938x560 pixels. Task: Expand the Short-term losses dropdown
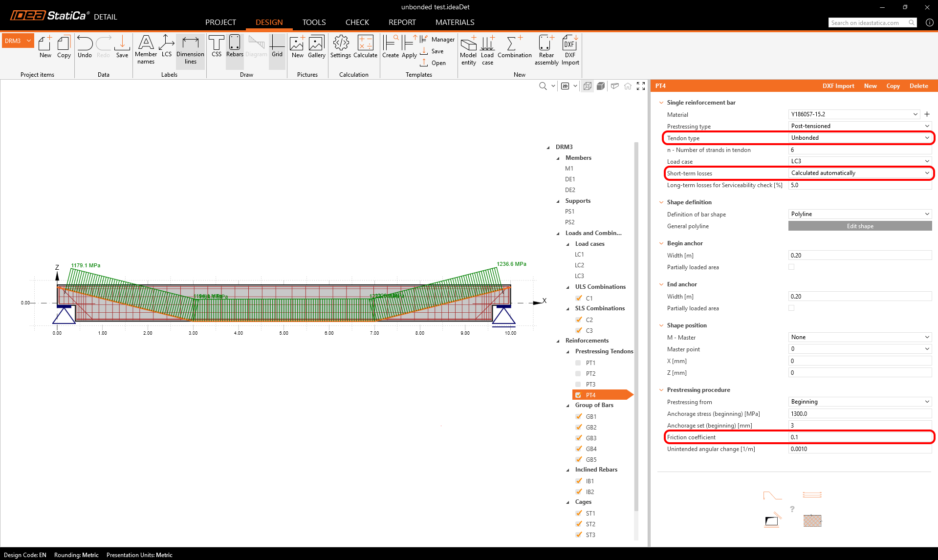coord(860,173)
